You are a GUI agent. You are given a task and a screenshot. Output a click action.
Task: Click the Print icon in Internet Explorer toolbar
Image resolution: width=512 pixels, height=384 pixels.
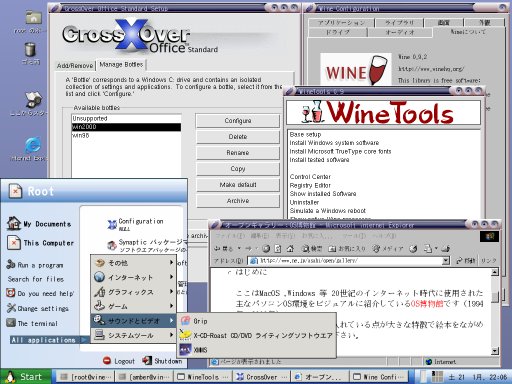(x=446, y=248)
